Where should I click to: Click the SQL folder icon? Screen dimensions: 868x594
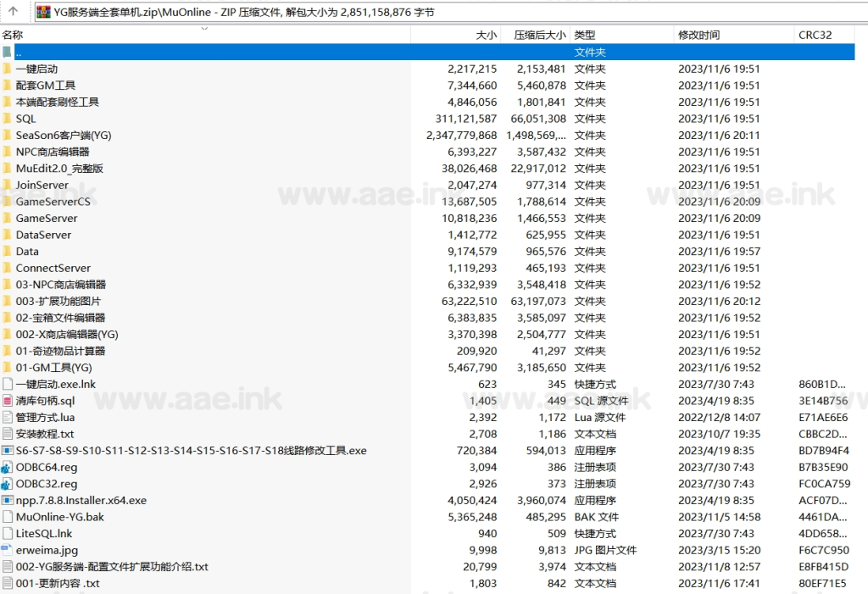(7, 119)
